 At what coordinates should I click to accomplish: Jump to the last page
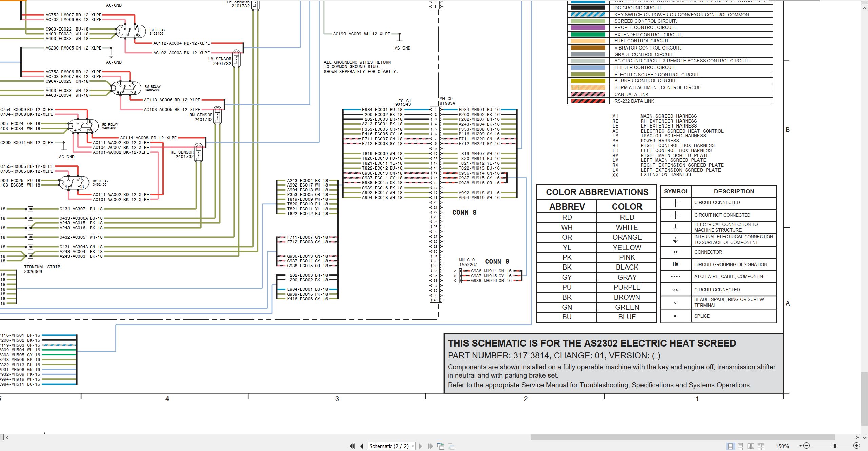pyautogui.click(x=431, y=446)
